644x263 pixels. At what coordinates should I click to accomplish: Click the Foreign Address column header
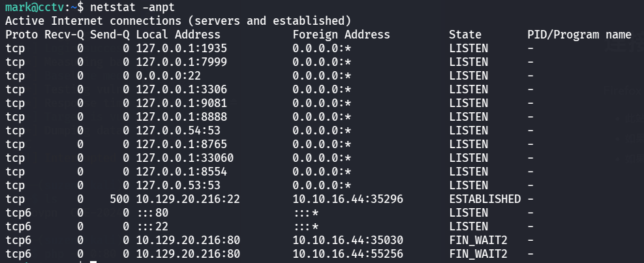[x=341, y=35]
